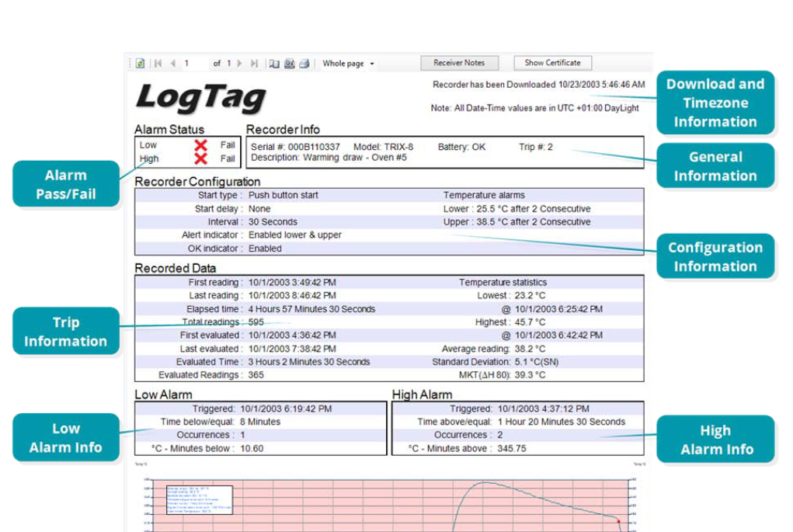Click the High alarm red X fail mark
The image size is (793, 532).
[x=200, y=158]
